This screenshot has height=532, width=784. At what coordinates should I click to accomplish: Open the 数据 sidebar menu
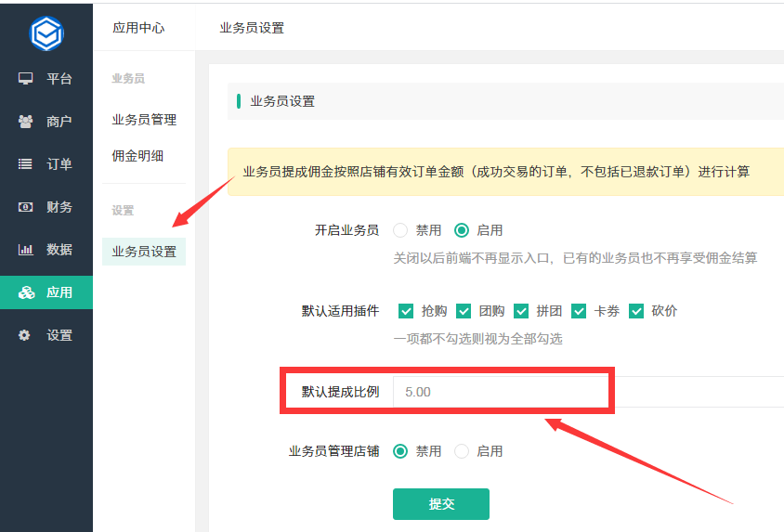click(46, 249)
